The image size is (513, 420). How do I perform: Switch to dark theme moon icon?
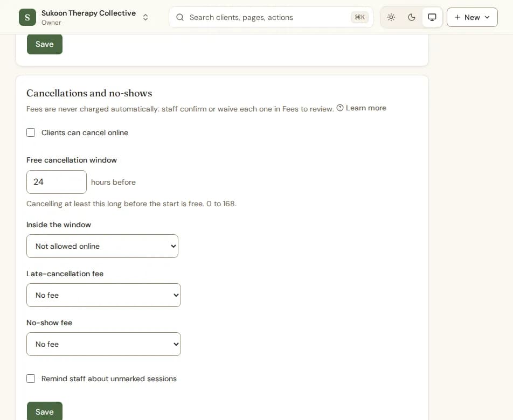412,17
